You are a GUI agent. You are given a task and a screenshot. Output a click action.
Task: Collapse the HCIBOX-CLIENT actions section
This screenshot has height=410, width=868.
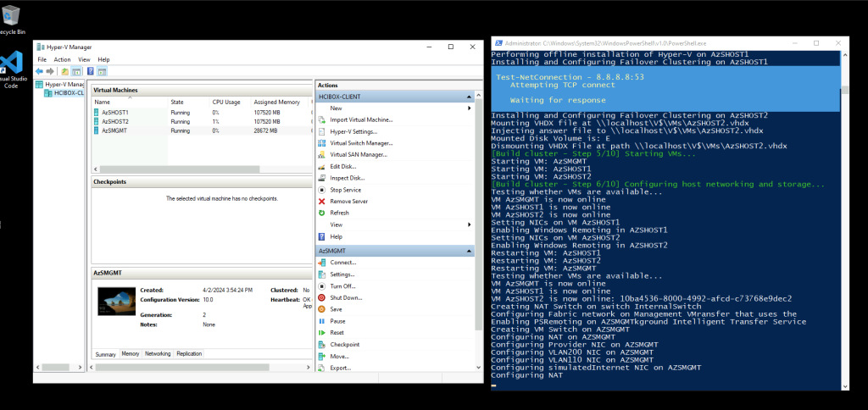tap(469, 97)
